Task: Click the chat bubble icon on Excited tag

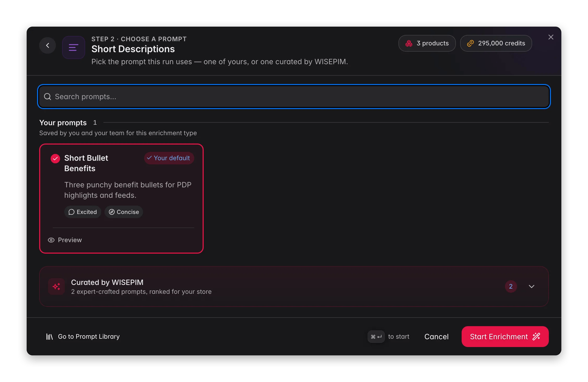Action: click(x=71, y=212)
